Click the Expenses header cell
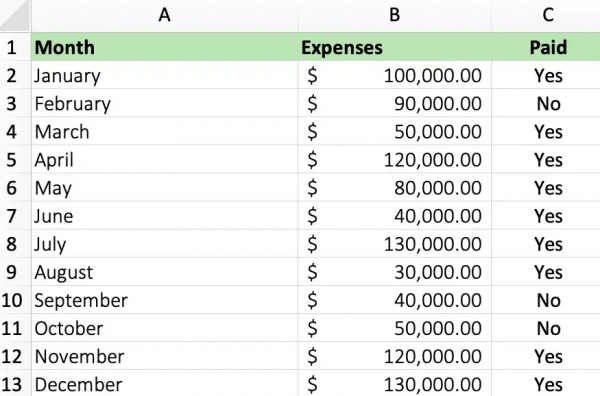This screenshot has width=600, height=396. click(395, 47)
